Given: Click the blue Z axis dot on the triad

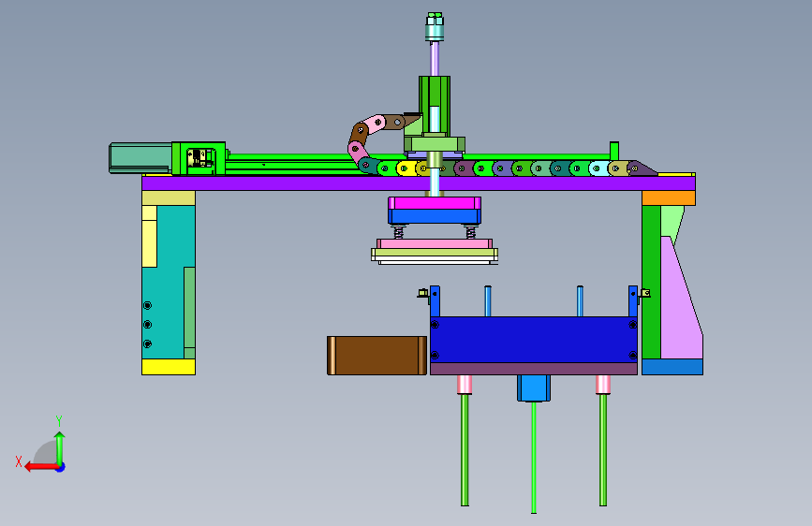Looking at the screenshot, I should point(61,467).
